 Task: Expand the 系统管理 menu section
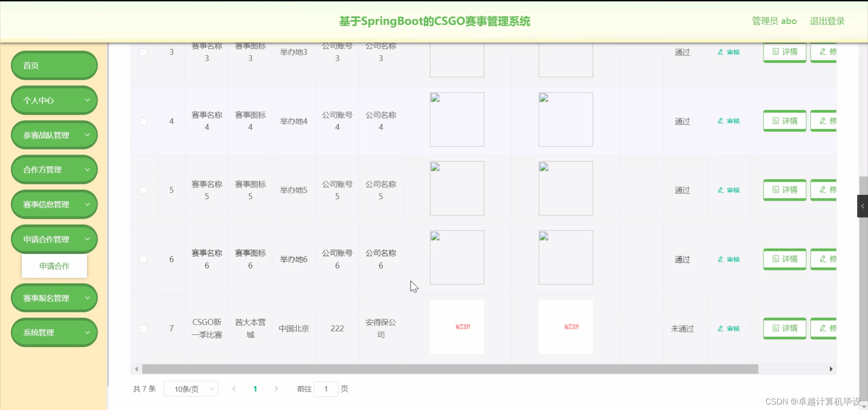54,332
